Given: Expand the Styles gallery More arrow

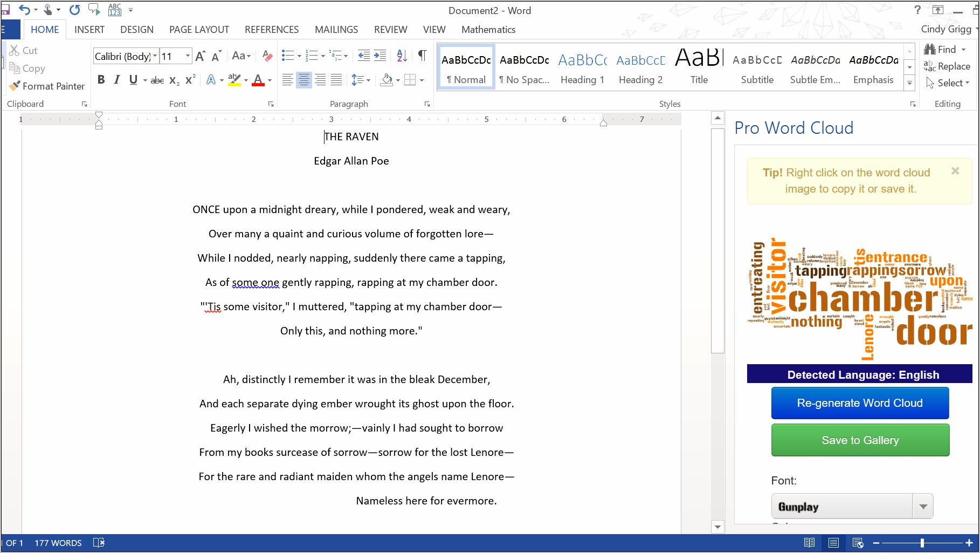Looking at the screenshot, I should [x=910, y=83].
